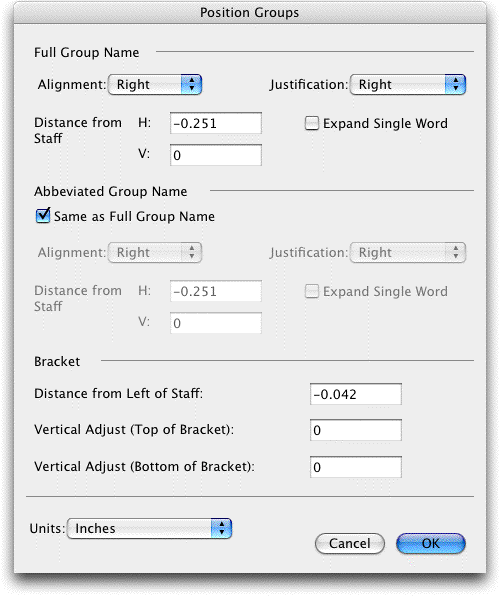Confirm the dialog with OK
The width and height of the screenshot is (500, 596).
click(431, 544)
